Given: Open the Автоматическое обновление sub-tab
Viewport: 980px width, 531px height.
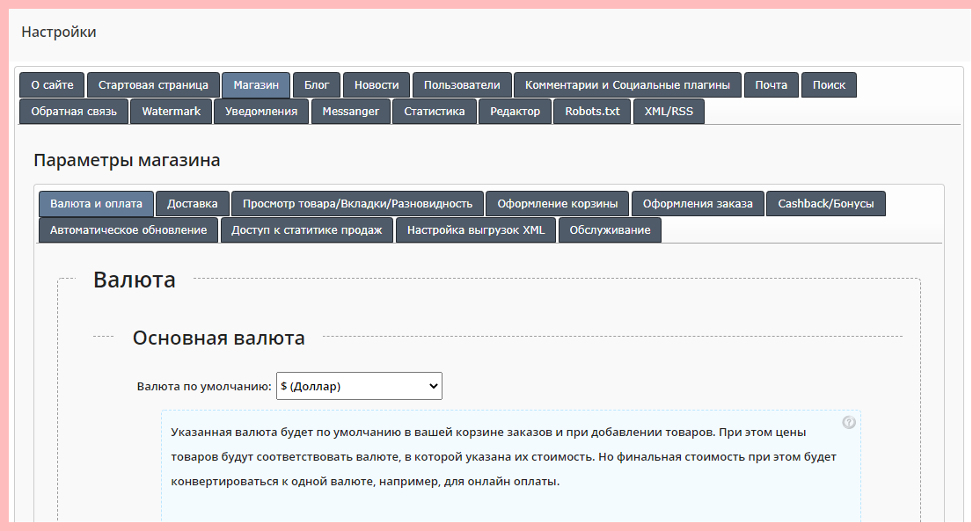Looking at the screenshot, I should click(x=128, y=230).
